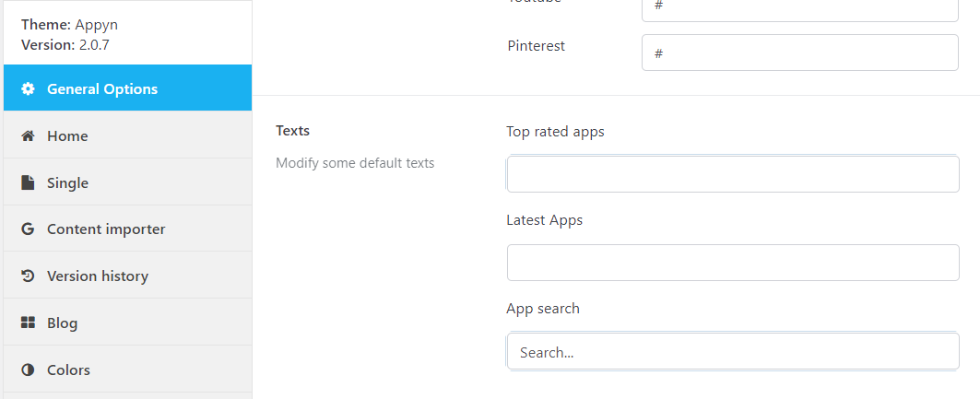Select the Version history menu item
Viewport: 980px width, 399px height.
(127, 276)
